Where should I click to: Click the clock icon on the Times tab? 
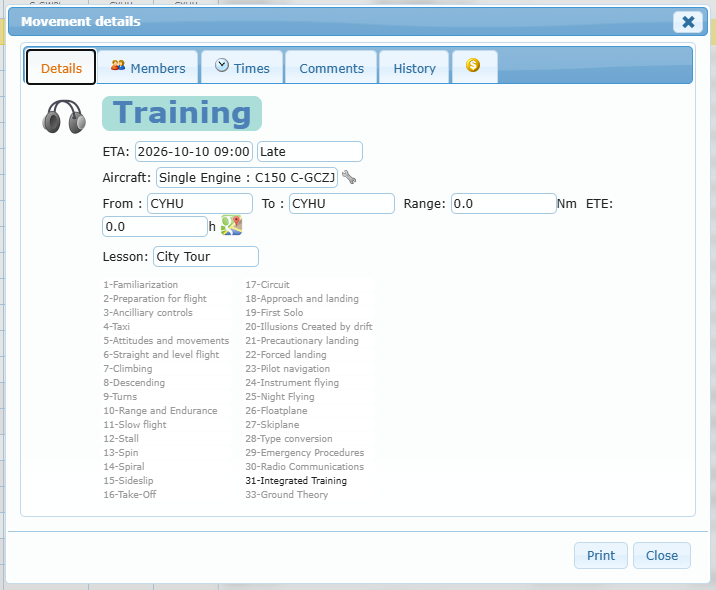point(222,65)
